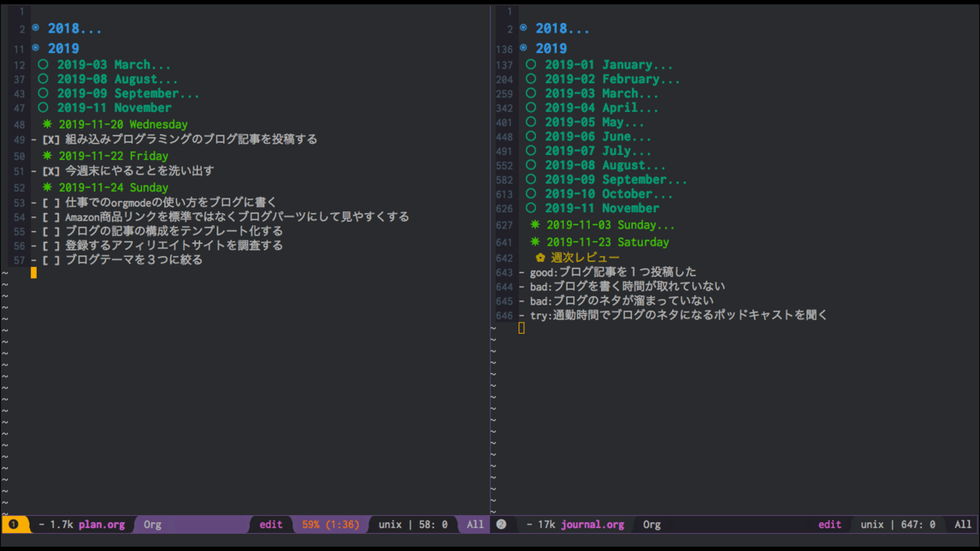Screen dimensions: 980x551
Task: Click the 647: 0 position indicator
Action: click(916, 524)
